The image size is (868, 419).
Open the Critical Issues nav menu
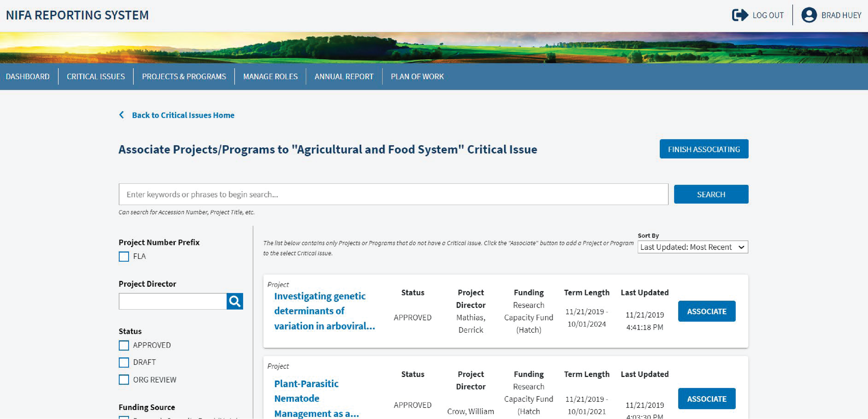pyautogui.click(x=96, y=76)
